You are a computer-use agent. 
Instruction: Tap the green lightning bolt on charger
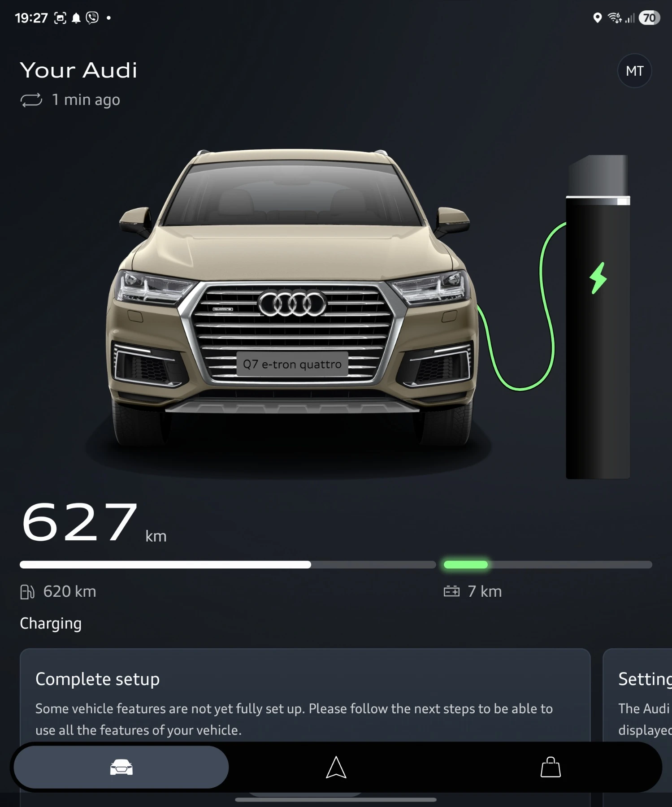[x=598, y=278]
